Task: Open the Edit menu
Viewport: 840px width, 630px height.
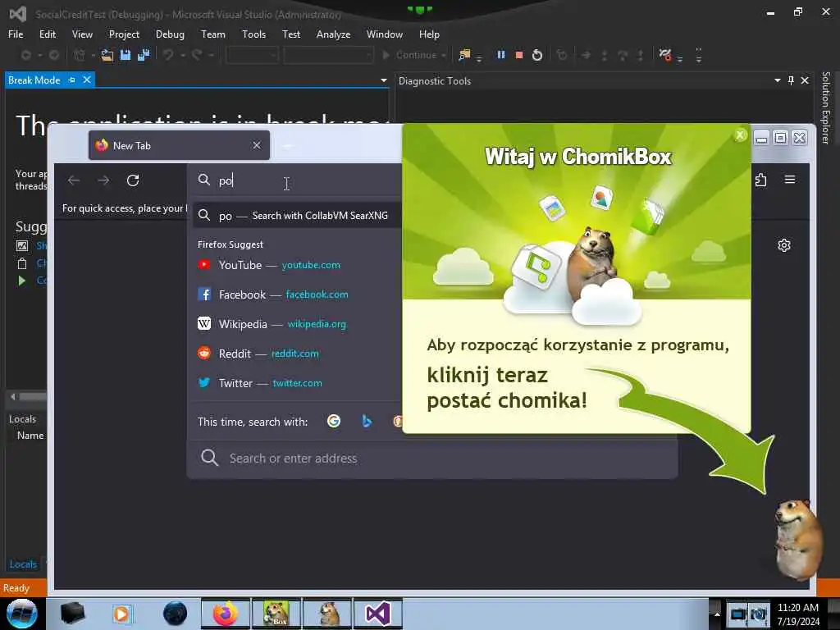Action: tap(48, 34)
